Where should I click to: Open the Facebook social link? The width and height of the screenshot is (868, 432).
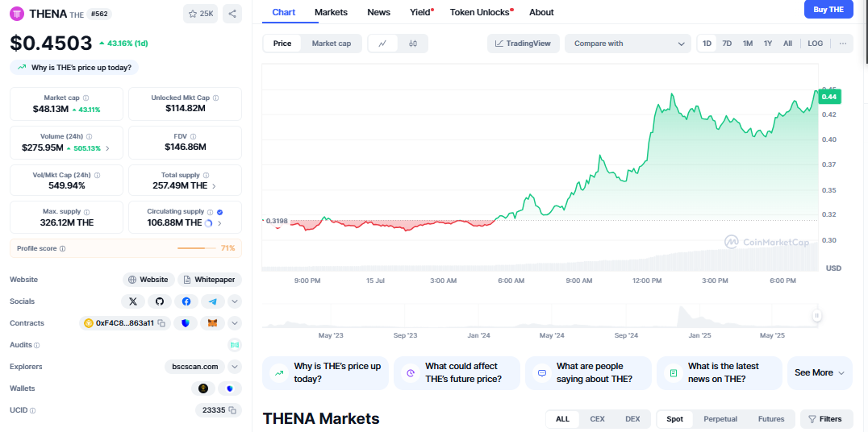coord(186,301)
